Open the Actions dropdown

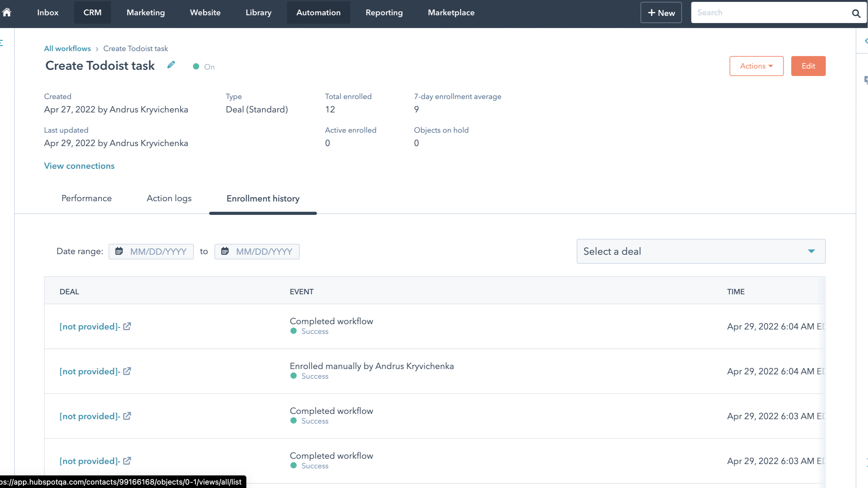[756, 66]
